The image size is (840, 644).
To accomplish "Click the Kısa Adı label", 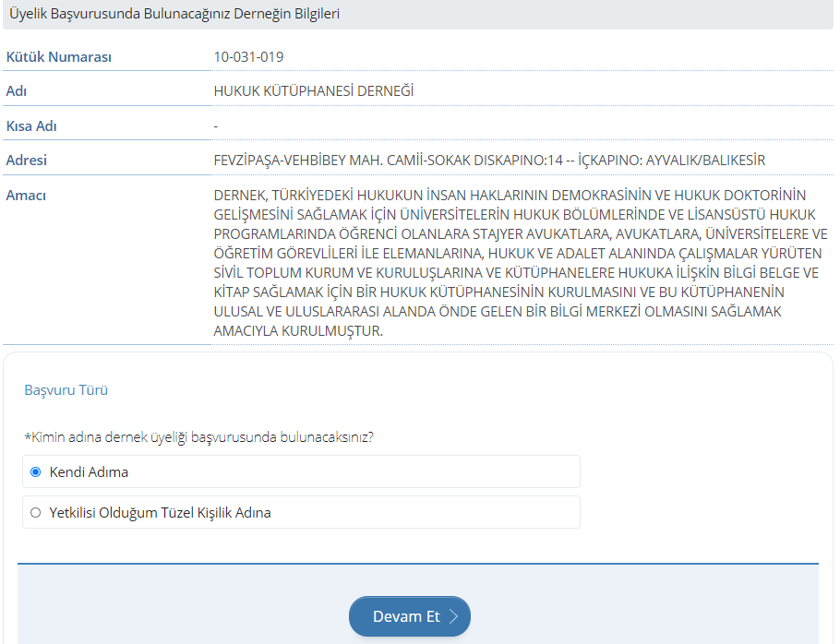I will tap(31, 125).
